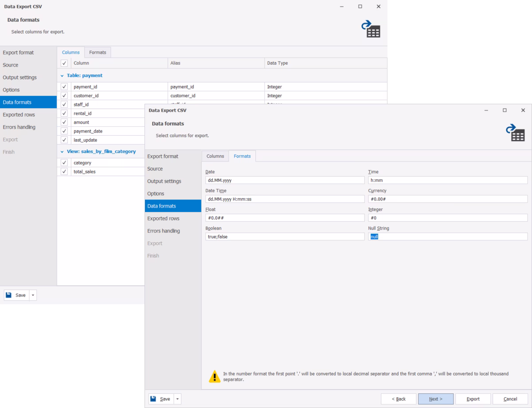Select Columns tab in back window

[70, 52]
